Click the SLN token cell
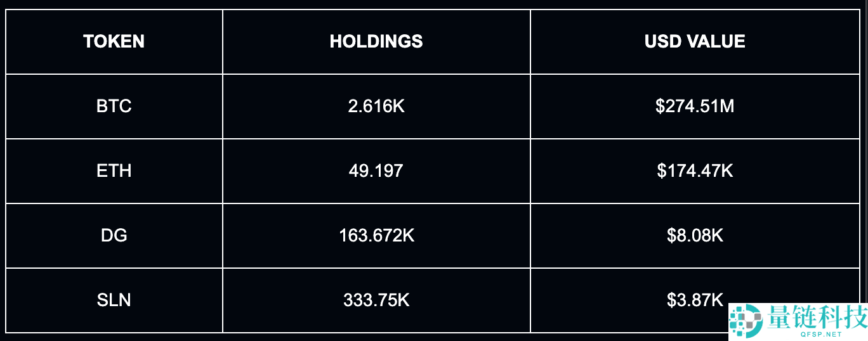The image size is (868, 341). tap(114, 300)
